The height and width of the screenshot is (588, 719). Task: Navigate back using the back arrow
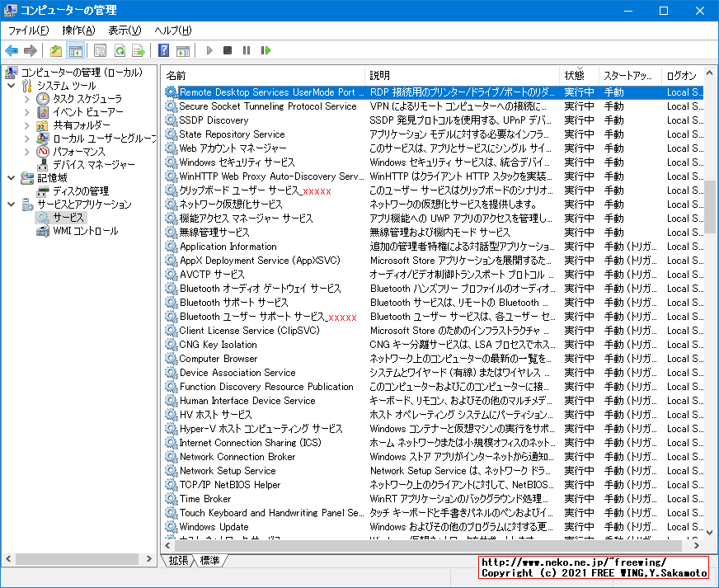[x=12, y=50]
